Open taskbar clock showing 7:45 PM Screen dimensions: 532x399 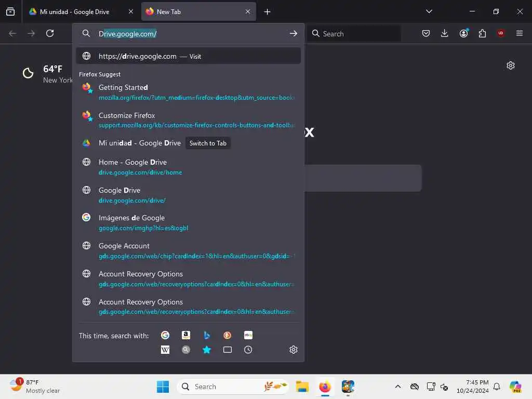(473, 387)
